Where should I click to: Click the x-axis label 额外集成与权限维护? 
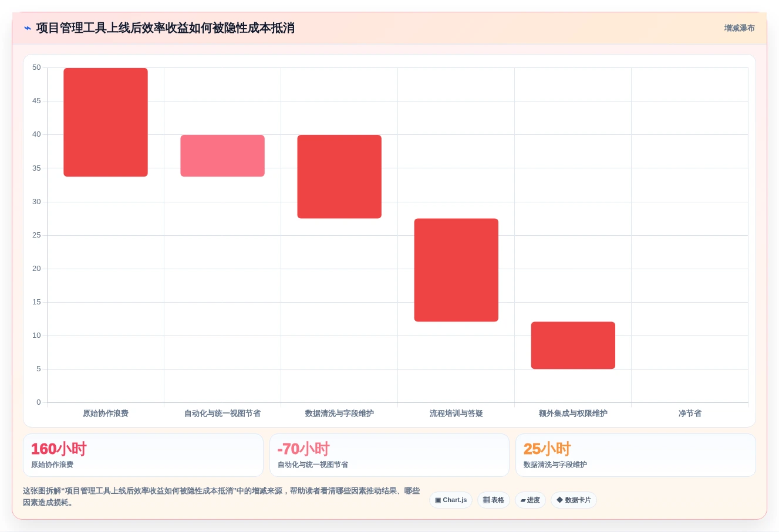[x=573, y=414]
